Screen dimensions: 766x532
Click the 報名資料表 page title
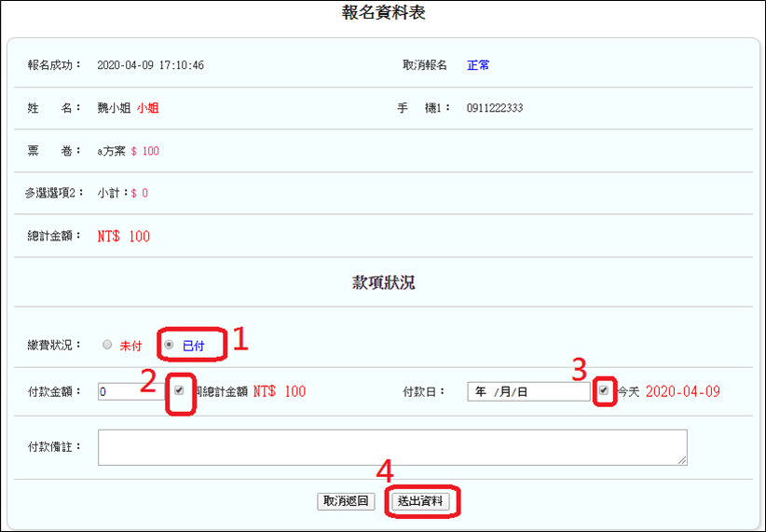click(384, 13)
